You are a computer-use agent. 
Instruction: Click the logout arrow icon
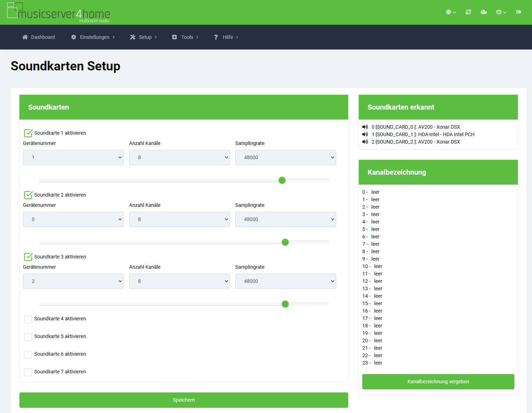pos(519,12)
